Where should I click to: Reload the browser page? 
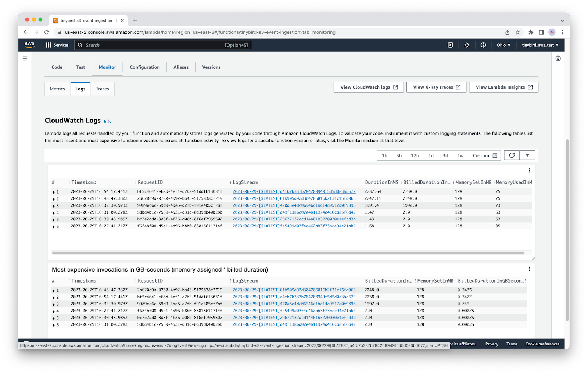47,32
